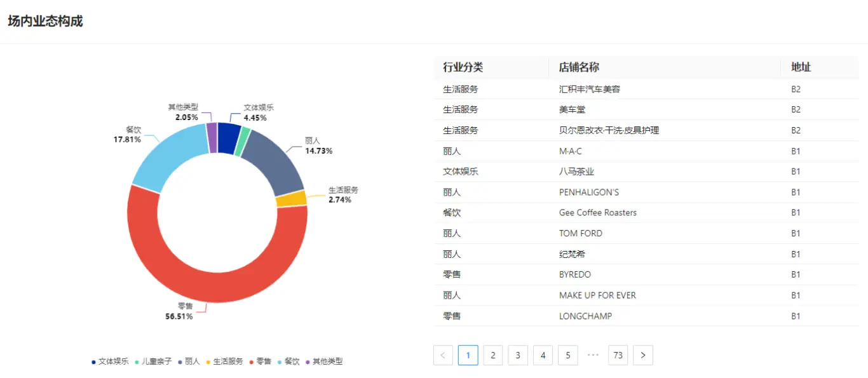Select the PENHALIGON'S store row

tap(646, 192)
